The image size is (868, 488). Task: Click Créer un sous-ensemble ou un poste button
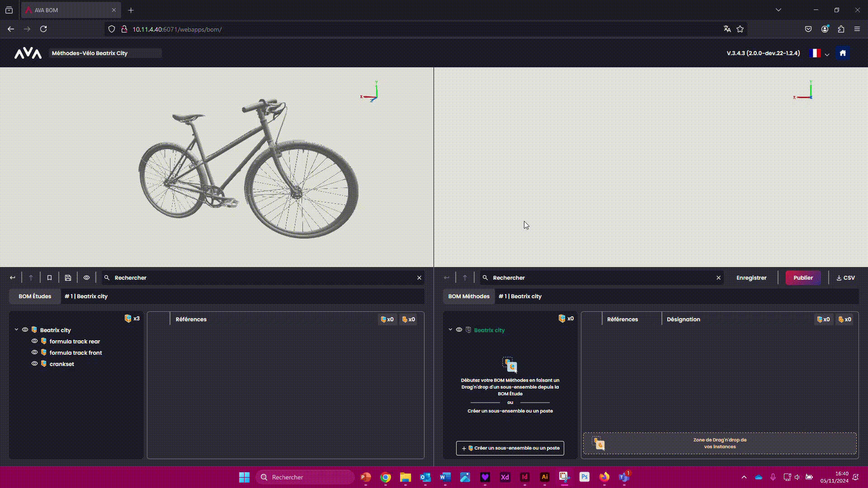pyautogui.click(x=510, y=448)
